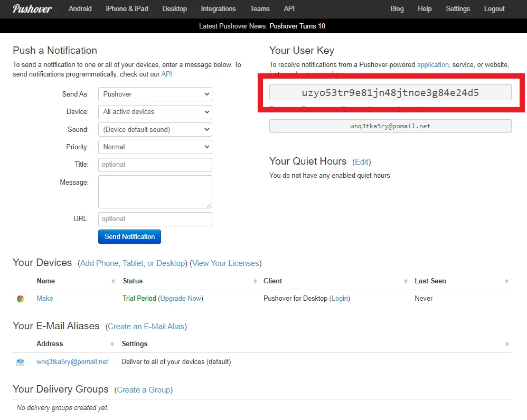Open API in the top navbar
The height and width of the screenshot is (420, 527).
(289, 9)
